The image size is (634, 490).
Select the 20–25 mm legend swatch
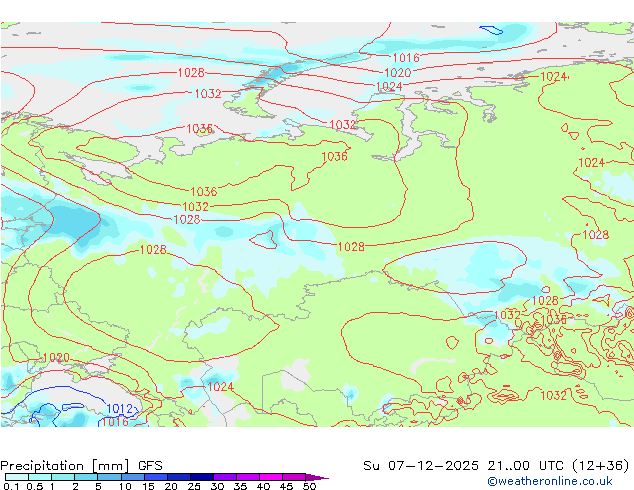178,477
